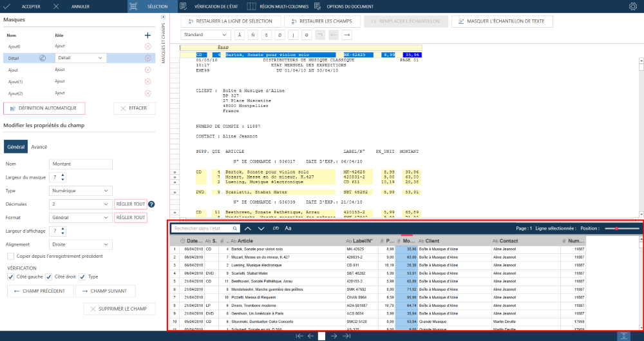
Task: Switch to the Avancé tab
Action: pos(39,147)
